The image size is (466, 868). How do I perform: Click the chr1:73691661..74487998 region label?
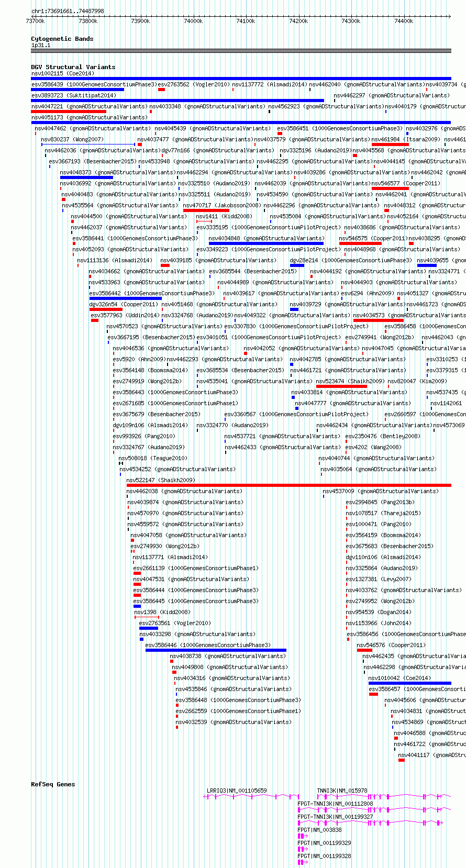(68, 11)
